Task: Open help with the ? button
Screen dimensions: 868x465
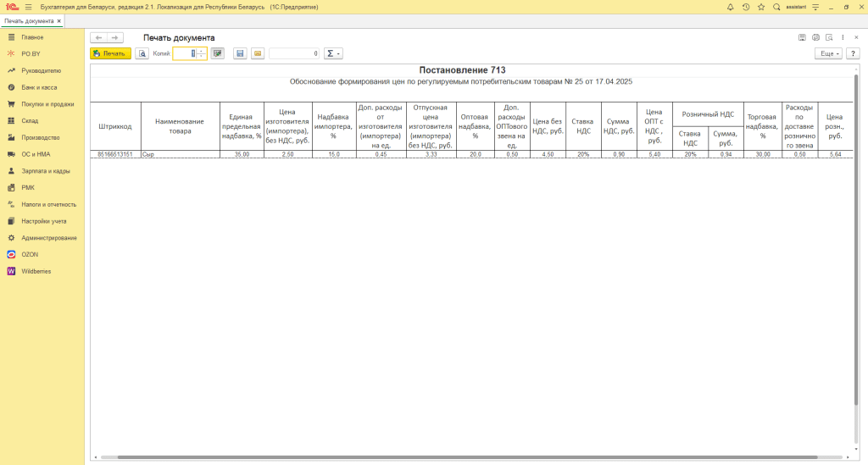Action: click(x=853, y=53)
